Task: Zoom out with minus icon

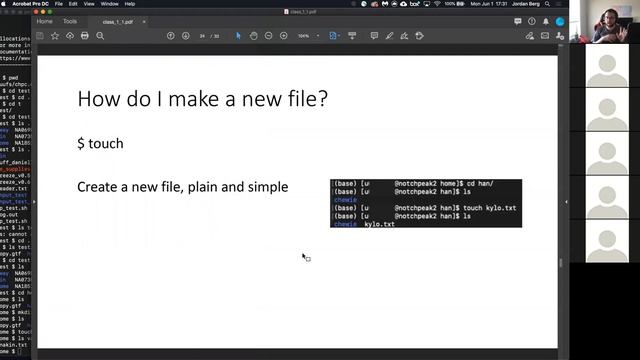Action: point(269,36)
